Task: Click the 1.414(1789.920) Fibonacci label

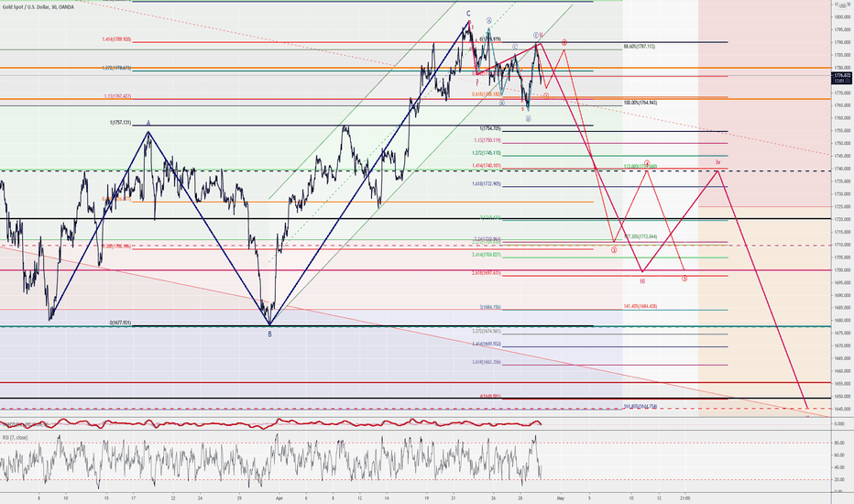Action: 116,39
